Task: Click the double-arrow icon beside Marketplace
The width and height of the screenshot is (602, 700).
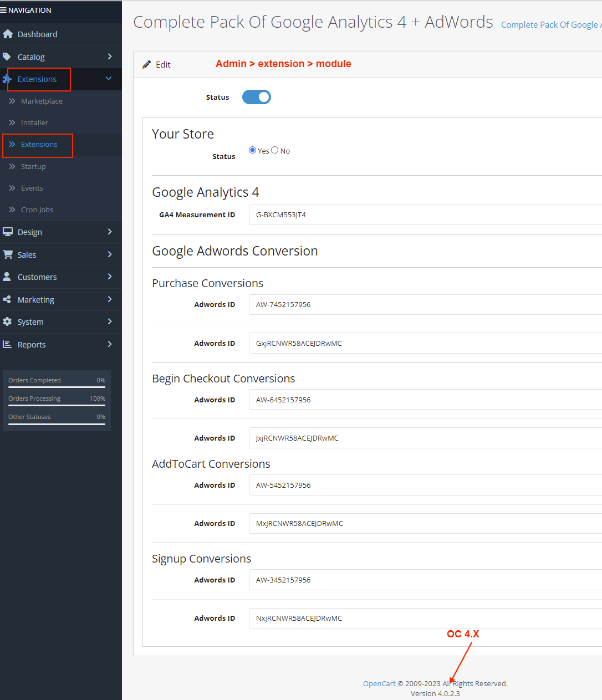Action: click(x=12, y=101)
